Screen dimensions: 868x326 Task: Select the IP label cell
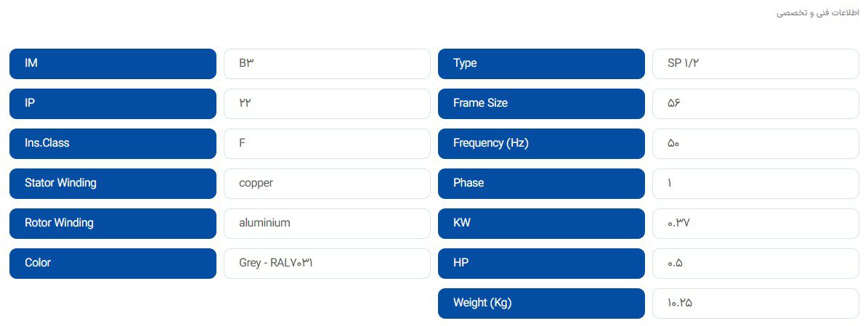[x=113, y=104]
